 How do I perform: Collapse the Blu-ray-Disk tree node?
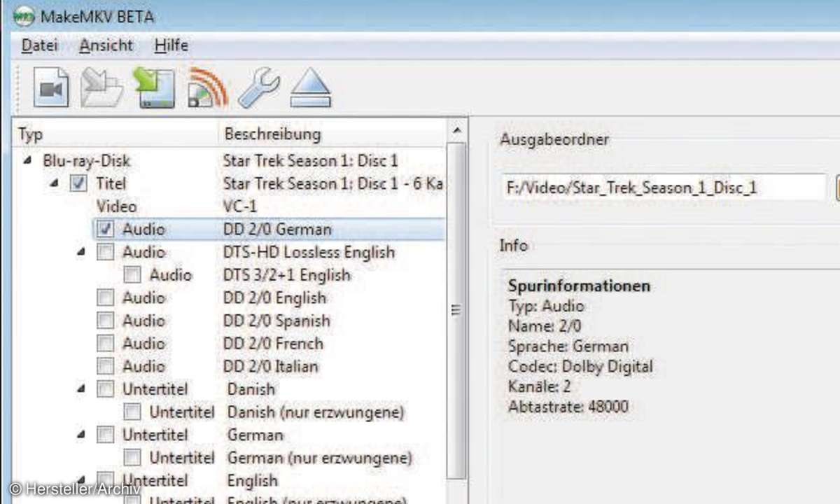[x=27, y=160]
